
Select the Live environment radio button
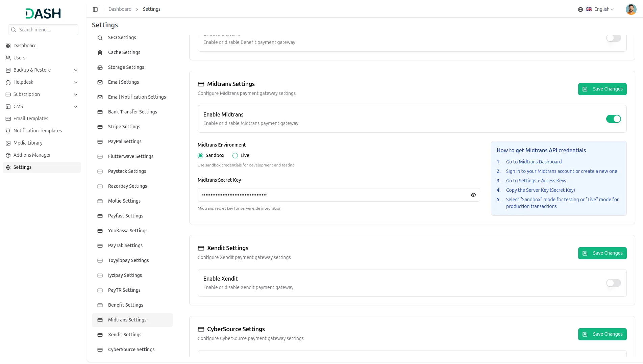coord(235,156)
